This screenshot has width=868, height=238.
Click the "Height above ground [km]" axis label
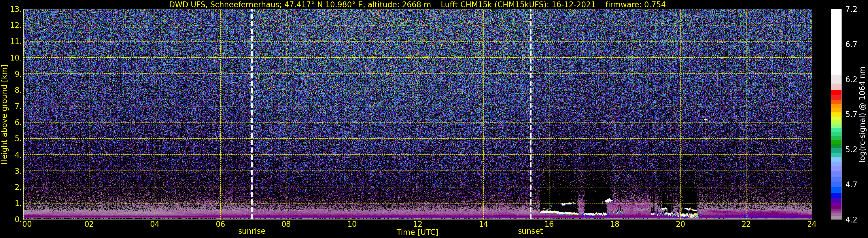pyautogui.click(x=4, y=114)
